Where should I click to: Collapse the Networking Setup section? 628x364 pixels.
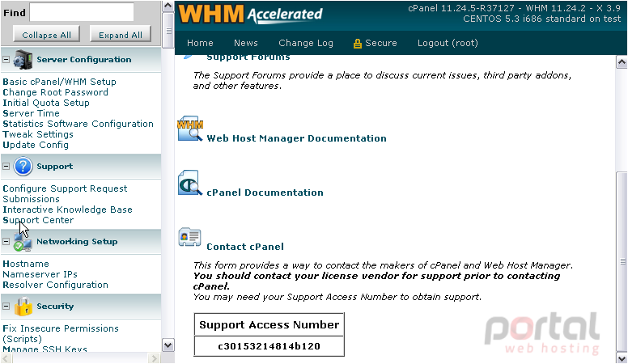click(6, 242)
